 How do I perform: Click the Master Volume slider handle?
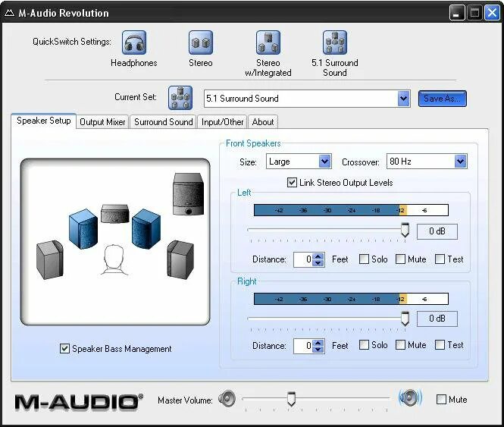pos(291,399)
